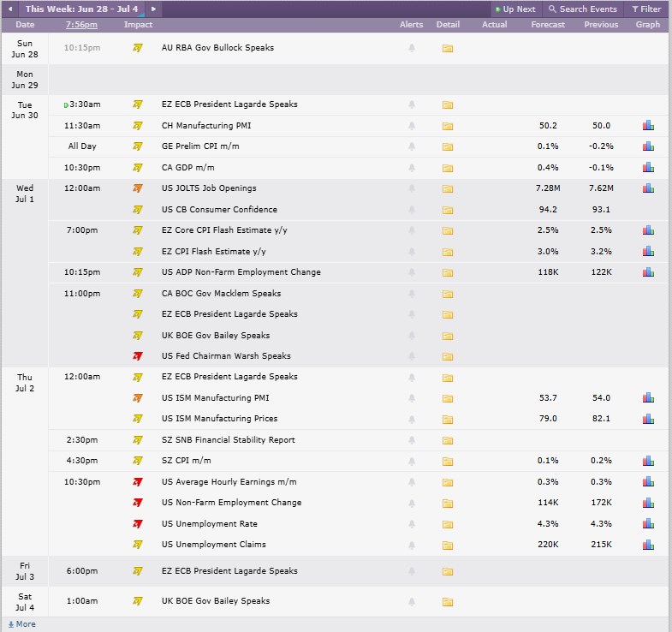Click the Impact column header
Image resolution: width=672 pixels, height=632 pixels.
138,25
